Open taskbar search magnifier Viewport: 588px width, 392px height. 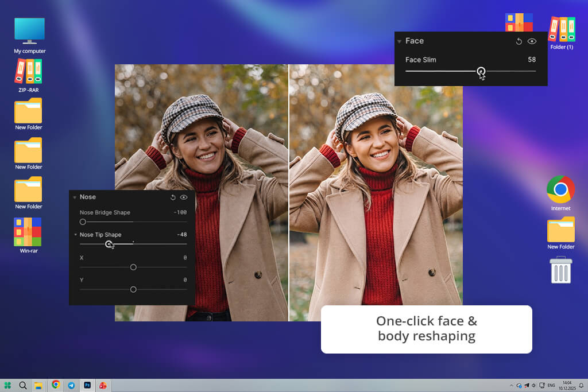click(23, 385)
